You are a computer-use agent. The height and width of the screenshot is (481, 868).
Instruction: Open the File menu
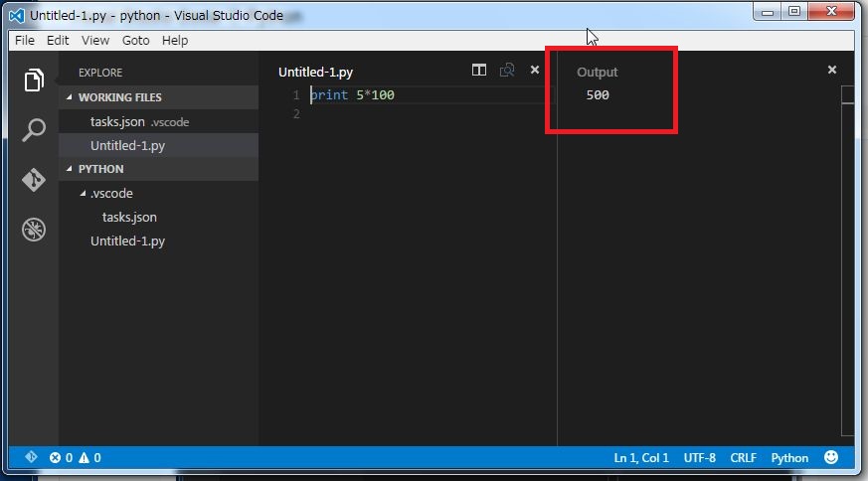coord(24,41)
